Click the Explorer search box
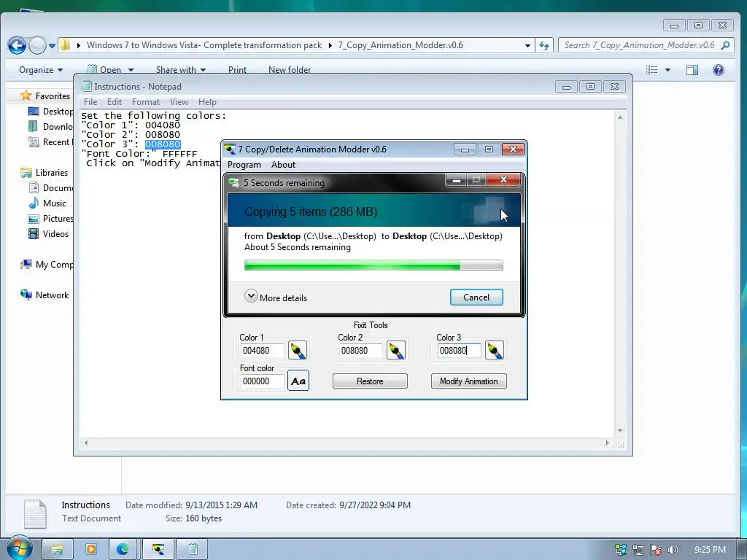Viewport: 747px width, 560px height. tap(645, 45)
